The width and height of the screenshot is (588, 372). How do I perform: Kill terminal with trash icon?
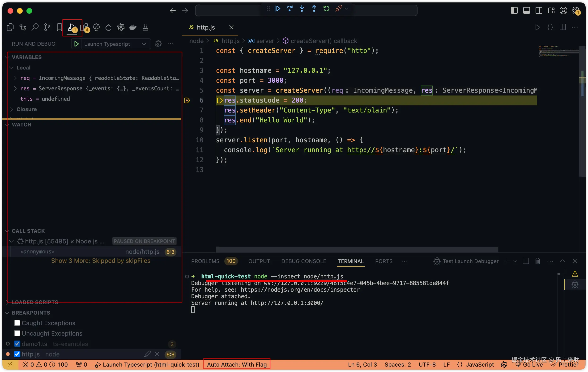click(x=537, y=261)
